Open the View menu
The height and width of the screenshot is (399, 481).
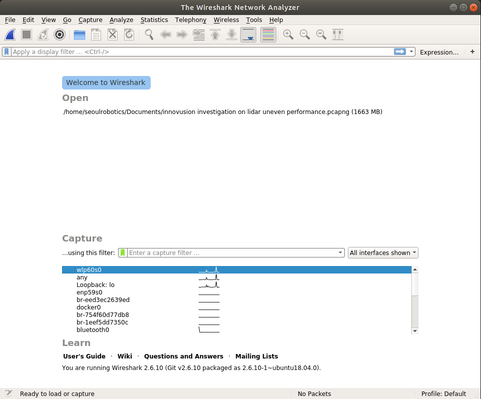point(48,20)
